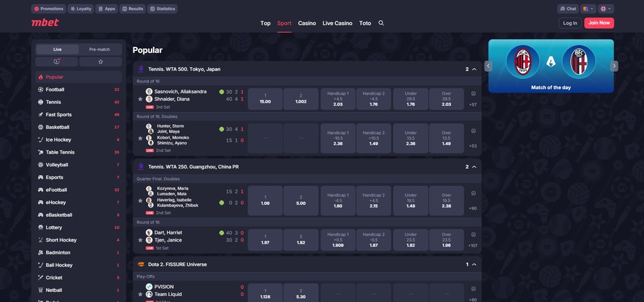644x302 pixels.
Task: Favorite the Dart vs Tjen match
Action: click(x=140, y=240)
